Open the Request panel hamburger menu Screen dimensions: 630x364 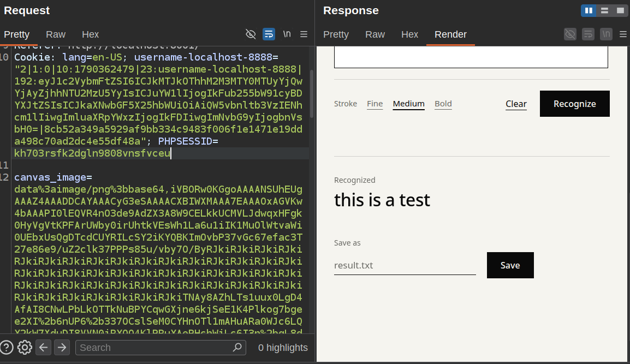click(x=304, y=34)
